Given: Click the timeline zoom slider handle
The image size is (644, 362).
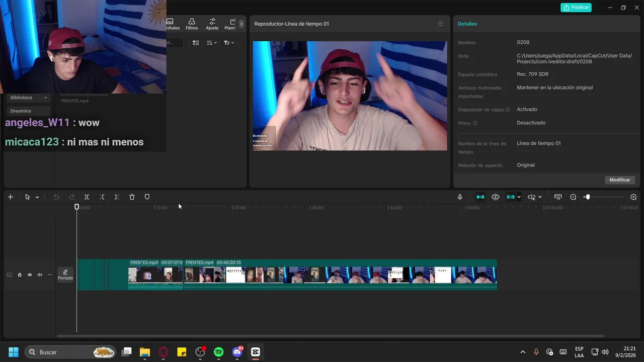Looking at the screenshot, I should [x=587, y=197].
